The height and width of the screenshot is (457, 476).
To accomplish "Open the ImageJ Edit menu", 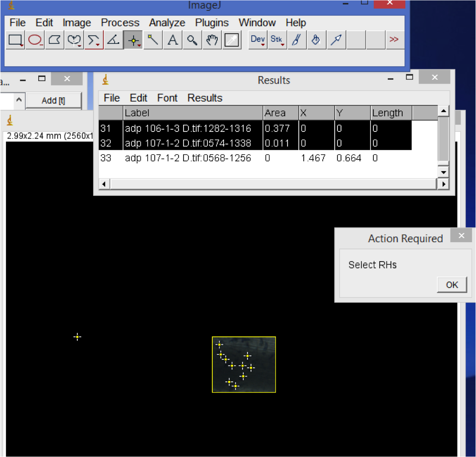I will [x=44, y=23].
